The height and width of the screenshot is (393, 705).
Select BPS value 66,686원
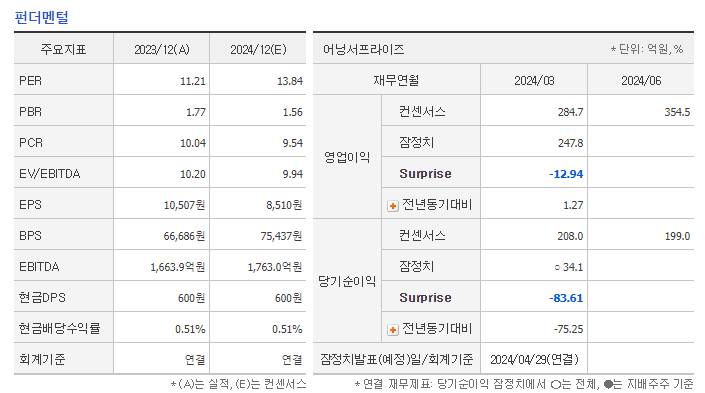tap(184, 236)
